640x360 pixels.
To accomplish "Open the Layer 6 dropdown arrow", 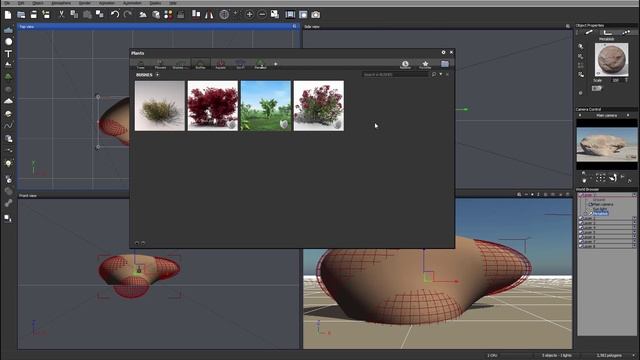I will click(634, 237).
